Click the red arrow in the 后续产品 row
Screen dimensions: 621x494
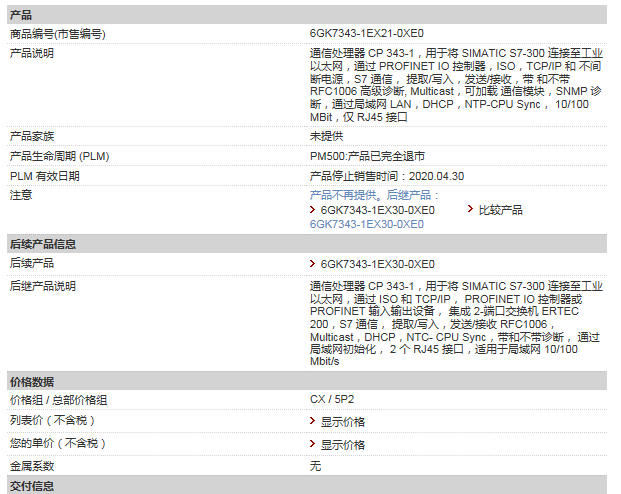(x=312, y=263)
